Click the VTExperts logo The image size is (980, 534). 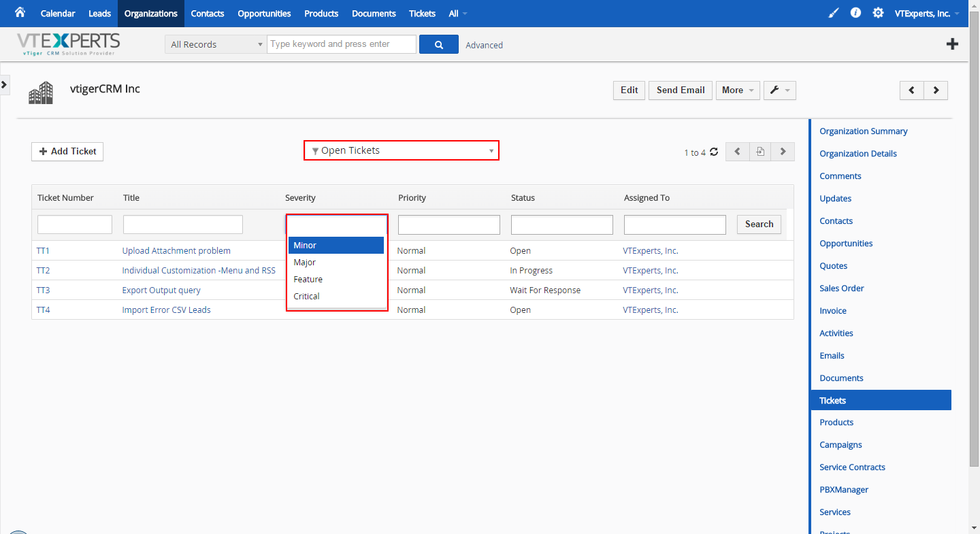pos(68,44)
